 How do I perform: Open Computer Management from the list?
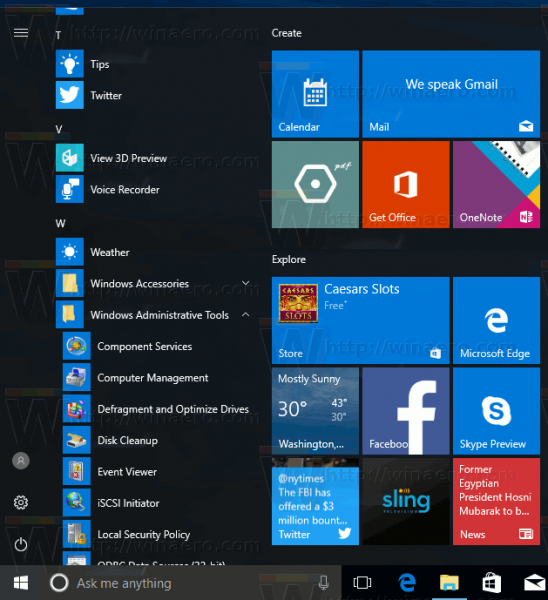(x=157, y=378)
